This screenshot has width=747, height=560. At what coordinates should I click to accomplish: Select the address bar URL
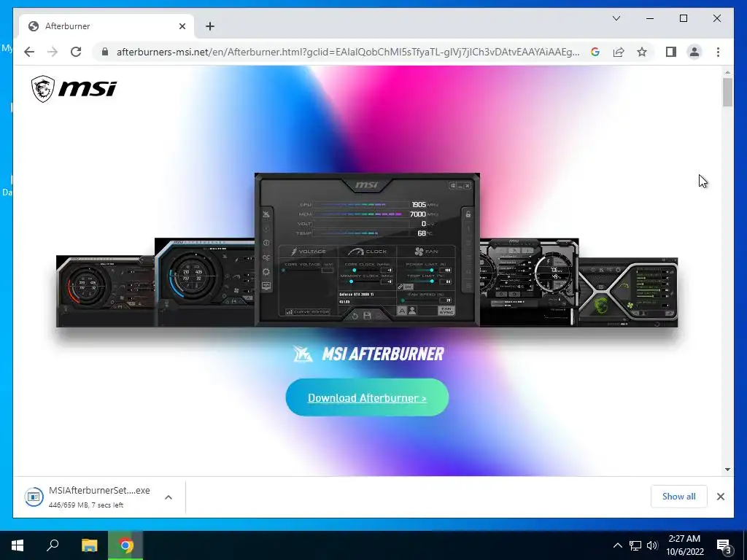[x=348, y=52]
